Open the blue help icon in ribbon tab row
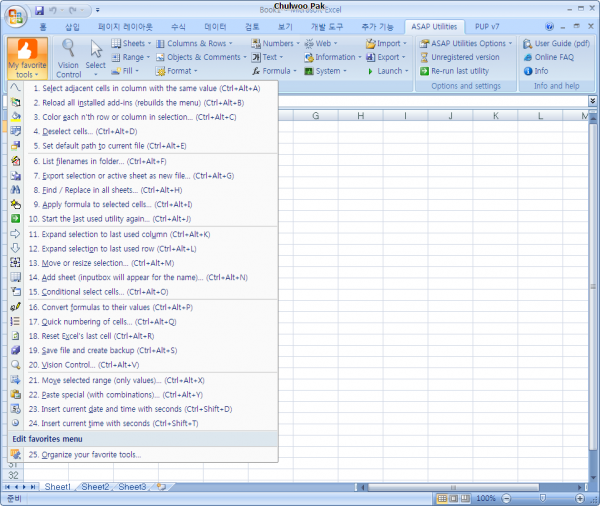 tap(549, 26)
